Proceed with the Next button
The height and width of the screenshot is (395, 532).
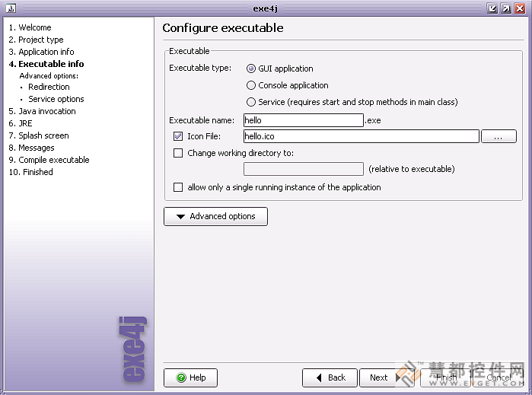click(x=387, y=377)
